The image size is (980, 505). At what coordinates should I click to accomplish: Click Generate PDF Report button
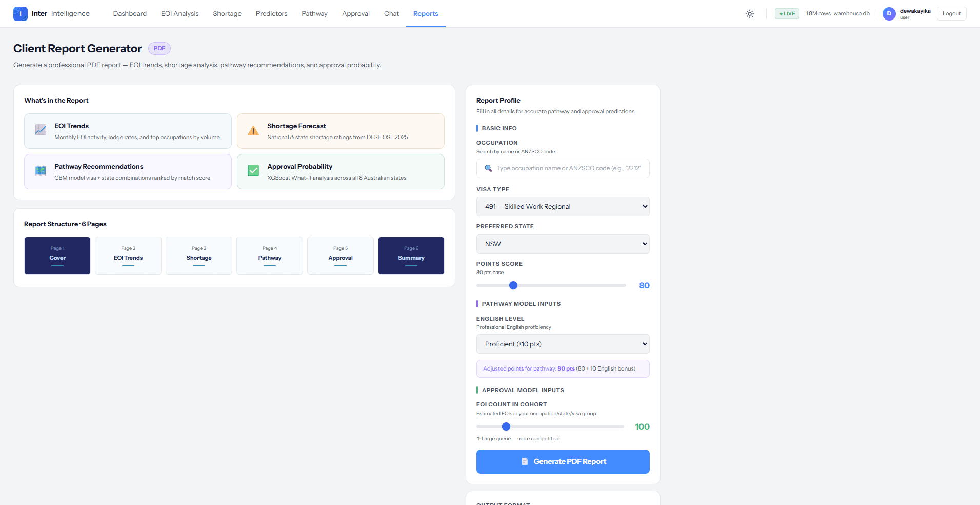tap(563, 461)
